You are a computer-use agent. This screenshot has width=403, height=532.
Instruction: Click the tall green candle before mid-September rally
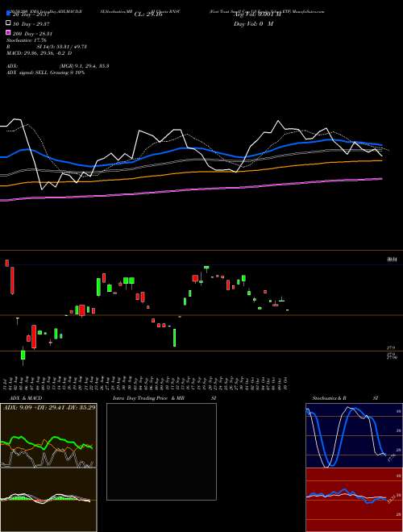click(x=175, y=338)
